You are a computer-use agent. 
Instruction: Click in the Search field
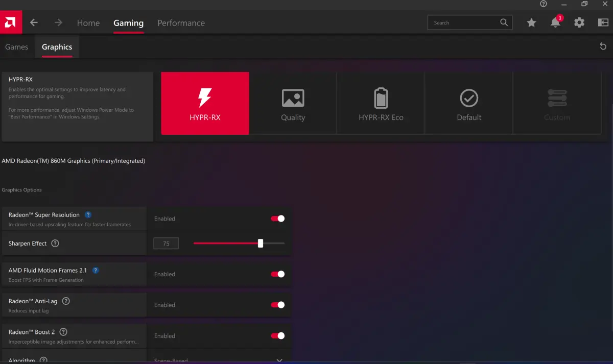point(462,22)
